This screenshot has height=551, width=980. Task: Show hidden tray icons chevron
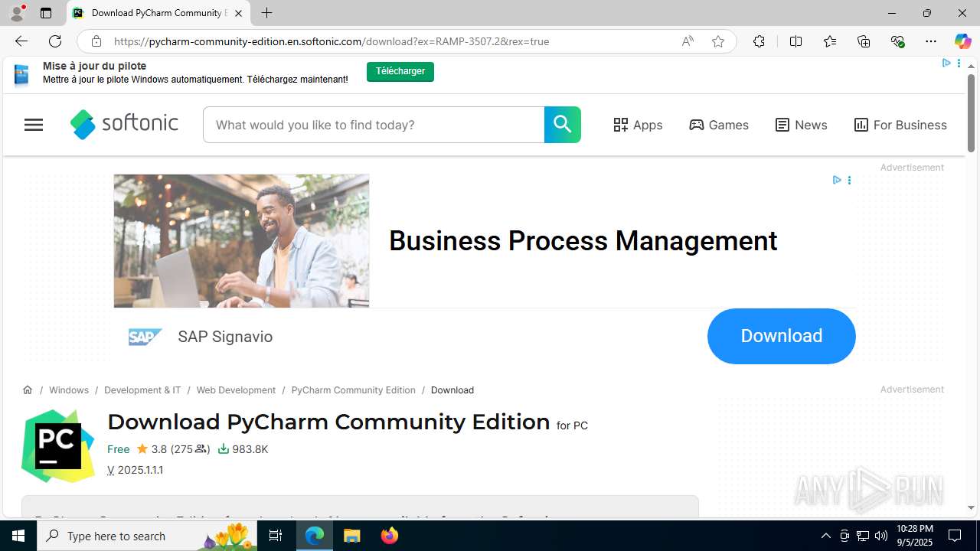(x=825, y=536)
